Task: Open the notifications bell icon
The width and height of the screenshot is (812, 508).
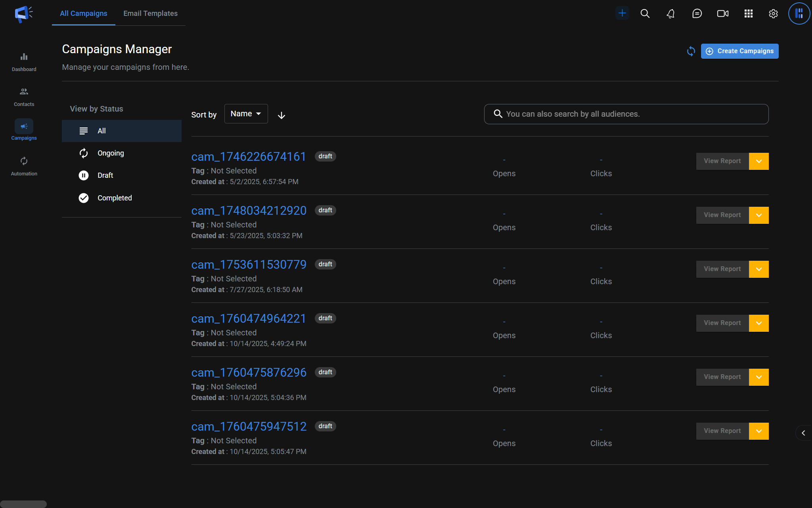Action: pyautogui.click(x=670, y=14)
